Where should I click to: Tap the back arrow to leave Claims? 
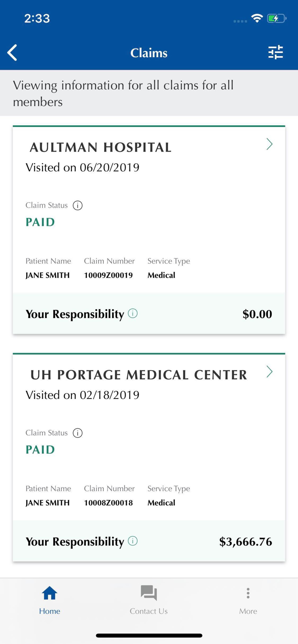coord(12,52)
